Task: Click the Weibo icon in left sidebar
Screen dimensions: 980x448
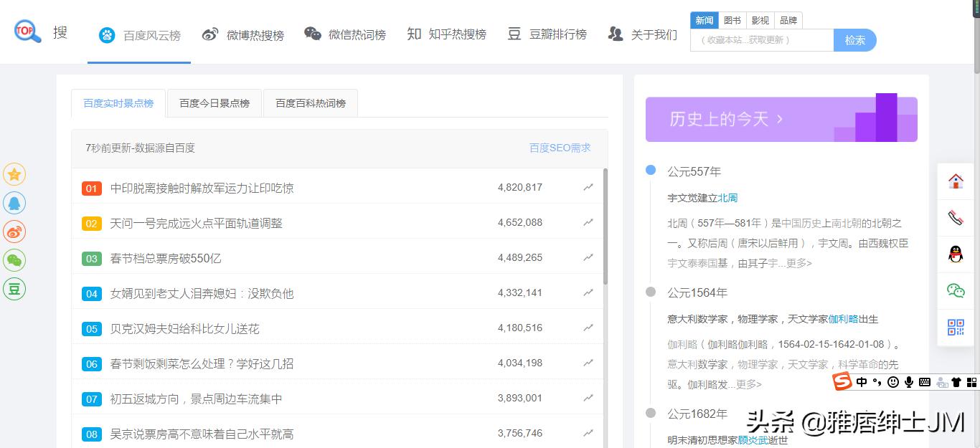Action: pyautogui.click(x=14, y=232)
